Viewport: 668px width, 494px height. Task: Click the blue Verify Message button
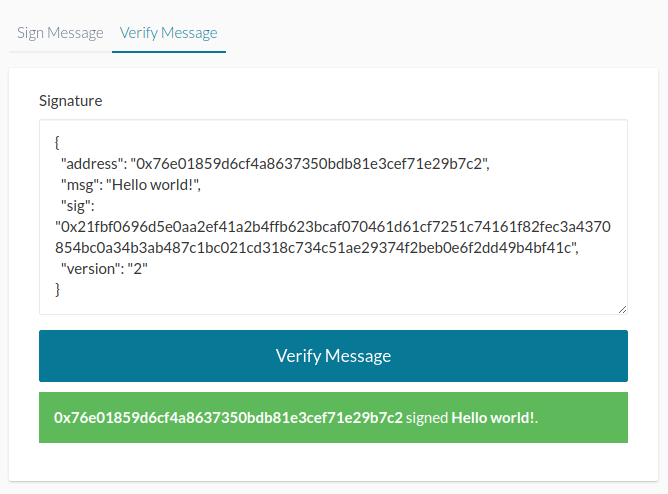tap(333, 356)
